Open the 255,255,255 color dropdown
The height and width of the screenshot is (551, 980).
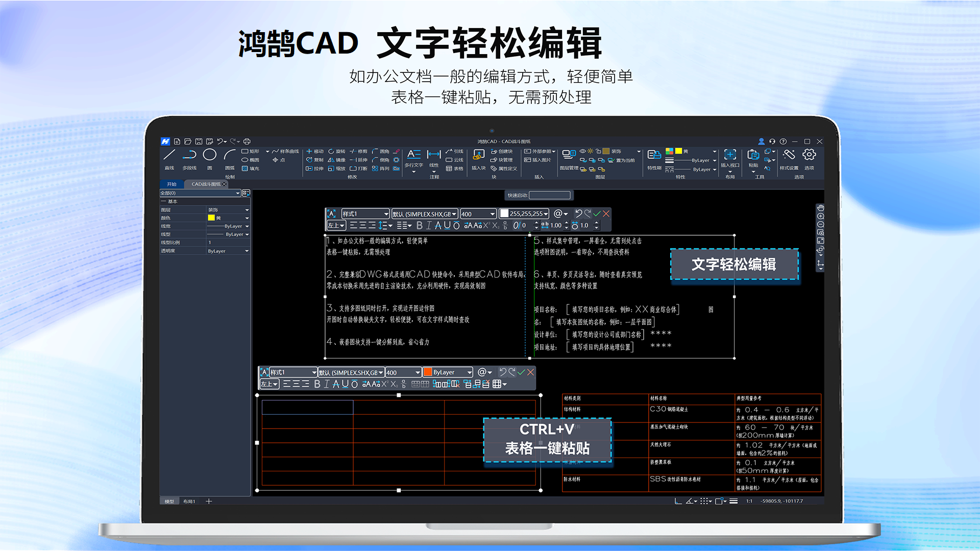(x=524, y=214)
